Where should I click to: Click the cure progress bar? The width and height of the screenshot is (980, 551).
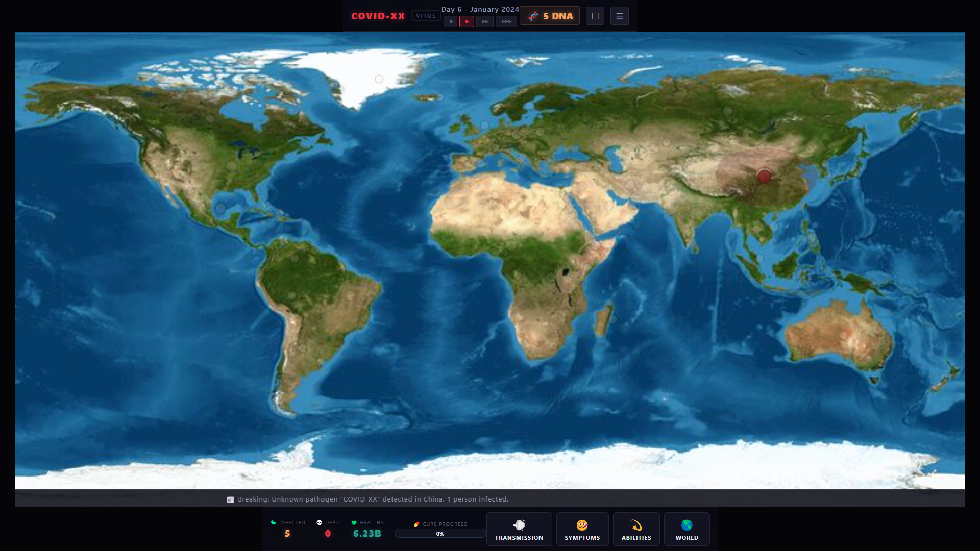440,534
